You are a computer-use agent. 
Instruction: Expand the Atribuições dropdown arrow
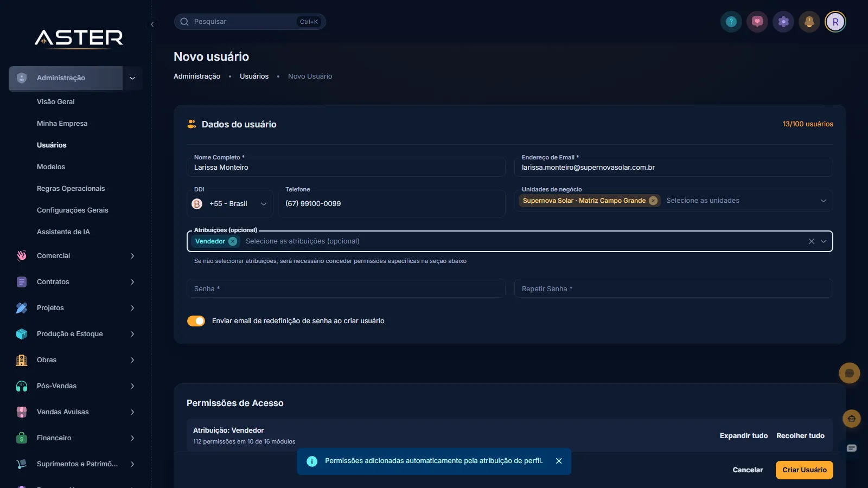pyautogui.click(x=824, y=241)
